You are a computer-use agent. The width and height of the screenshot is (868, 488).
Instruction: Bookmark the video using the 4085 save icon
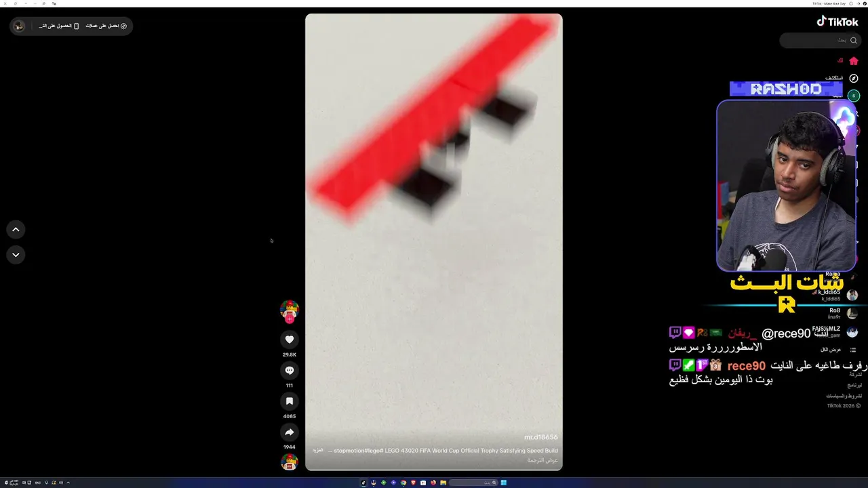click(x=290, y=401)
